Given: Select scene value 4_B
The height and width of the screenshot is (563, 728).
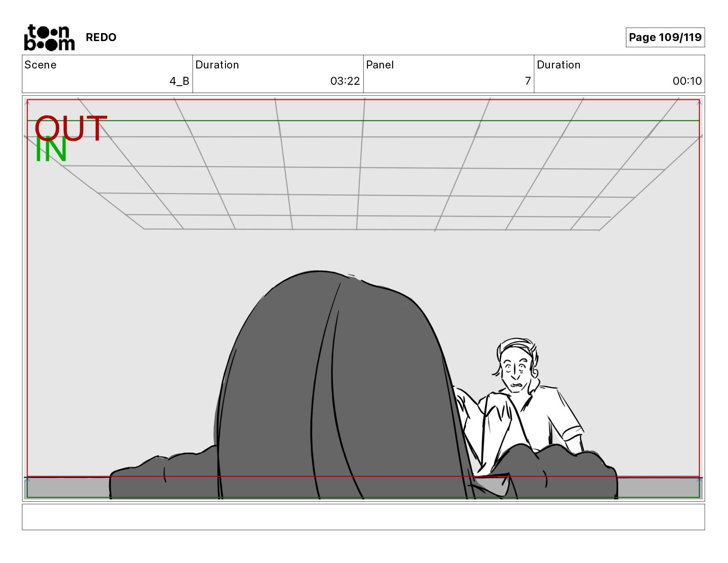Looking at the screenshot, I should 180,81.
